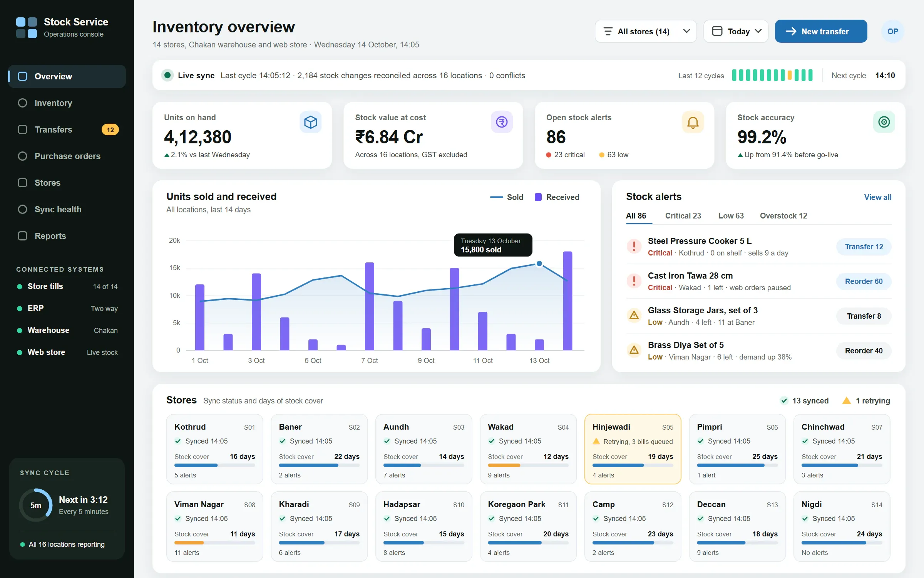Click the critical icon beside Cast Iron Tawa

point(634,281)
